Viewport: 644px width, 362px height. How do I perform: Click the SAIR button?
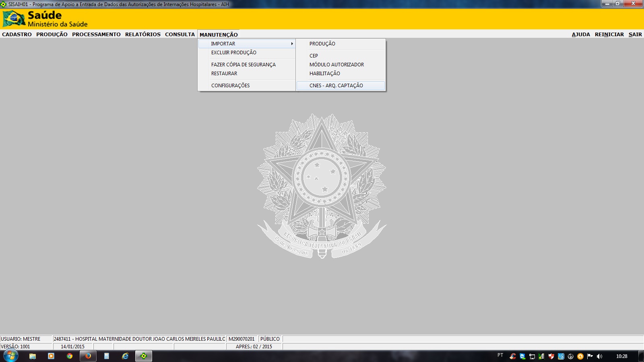point(635,35)
